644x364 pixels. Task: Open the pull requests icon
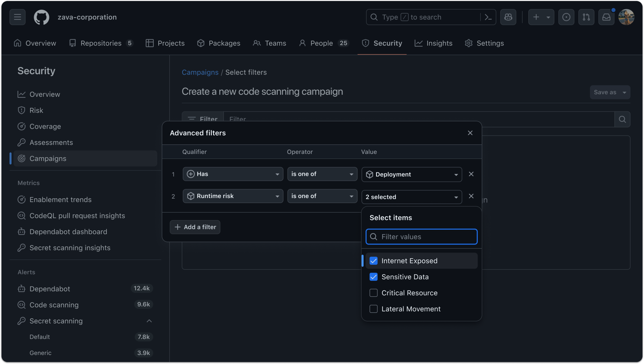point(586,17)
